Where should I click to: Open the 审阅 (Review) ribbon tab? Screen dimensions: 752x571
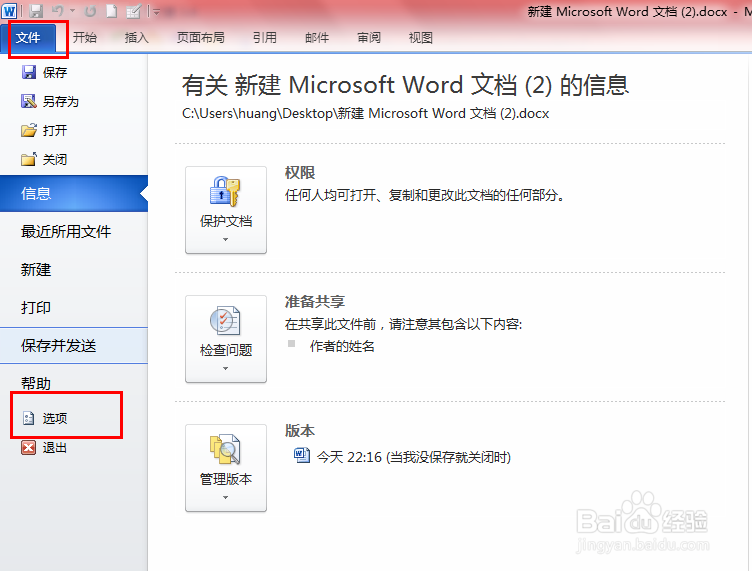[369, 37]
